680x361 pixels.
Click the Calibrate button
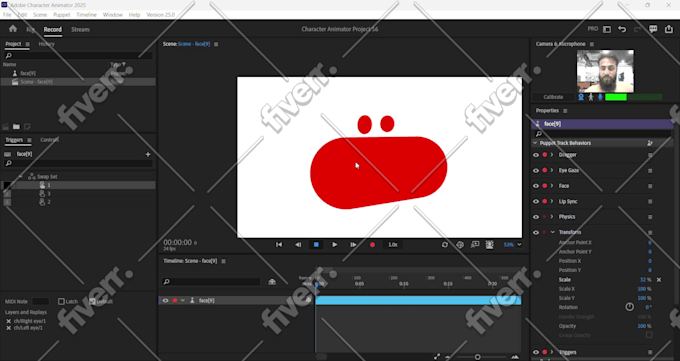click(553, 97)
